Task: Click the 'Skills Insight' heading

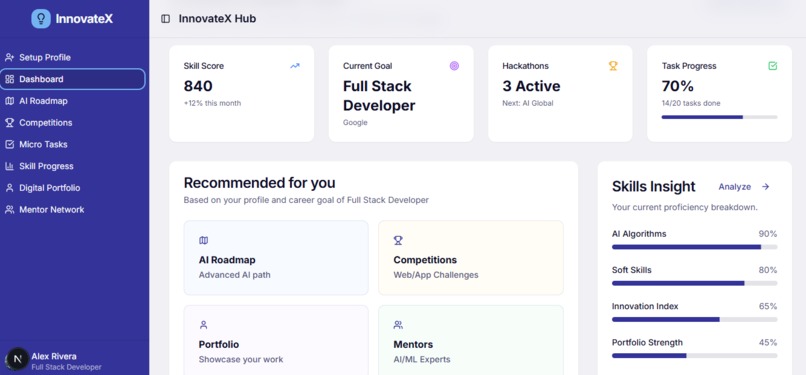Action: tap(653, 186)
